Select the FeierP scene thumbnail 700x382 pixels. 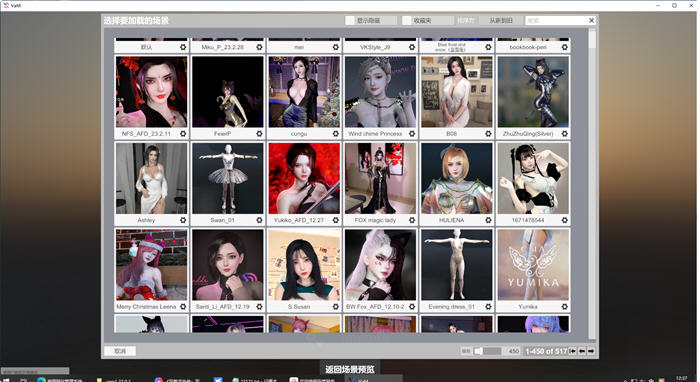pos(228,92)
